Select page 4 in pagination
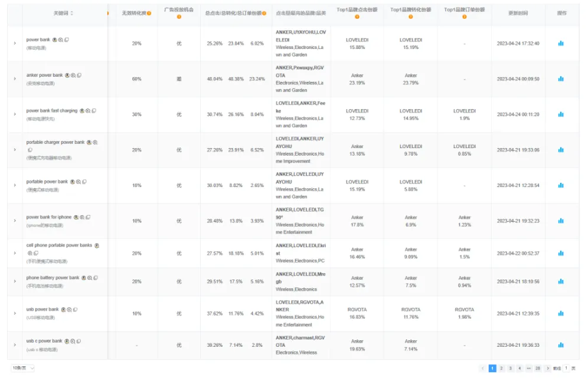588x381 pixels. click(x=520, y=368)
